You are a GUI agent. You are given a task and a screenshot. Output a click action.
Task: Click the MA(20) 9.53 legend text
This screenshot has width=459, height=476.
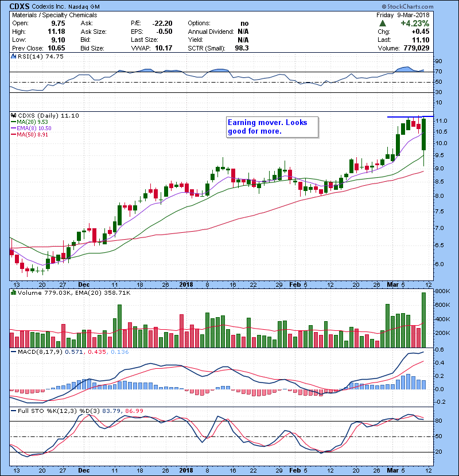(x=33, y=122)
